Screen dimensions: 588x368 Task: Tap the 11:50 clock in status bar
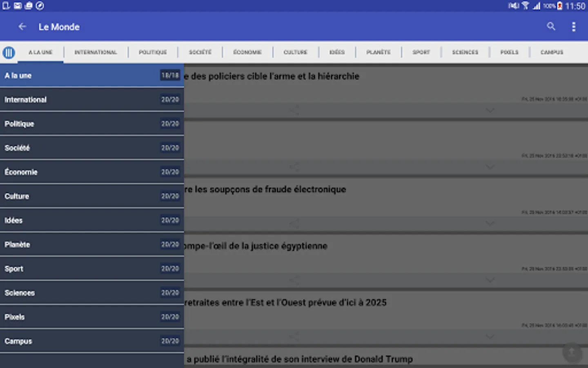[575, 6]
